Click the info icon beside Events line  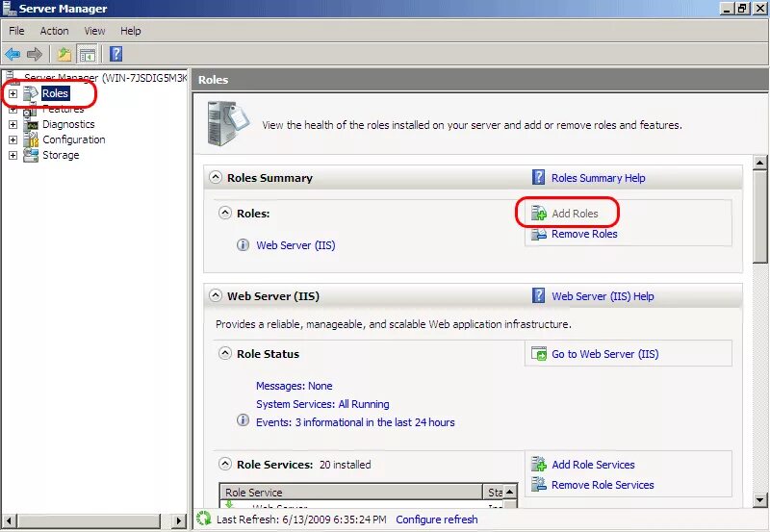click(243, 420)
